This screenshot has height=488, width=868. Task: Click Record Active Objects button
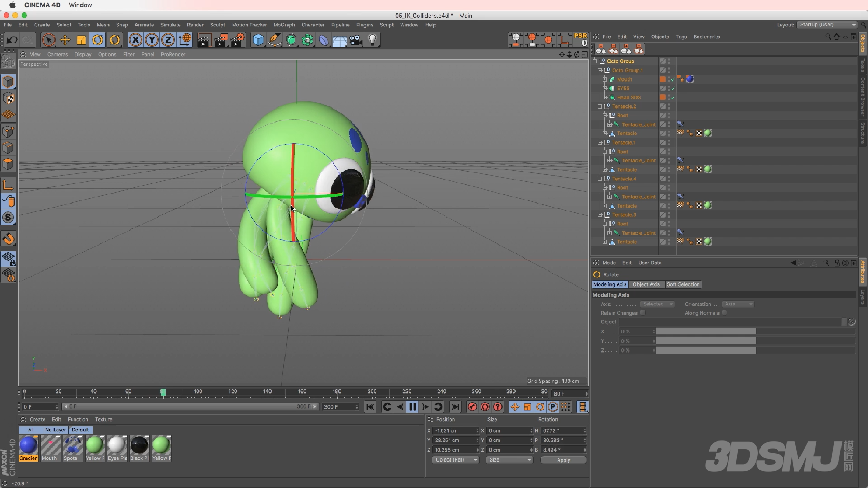click(x=472, y=407)
